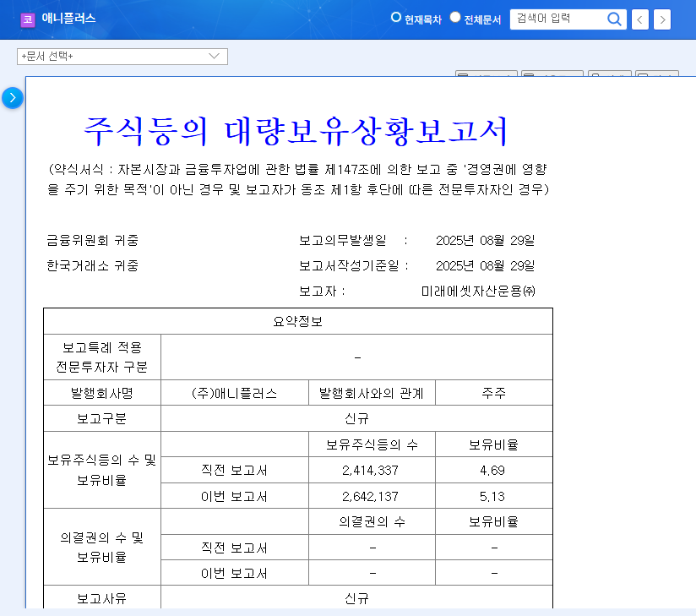Image resolution: width=696 pixels, height=616 pixels.
Task: Click the 요약정보 table header
Action: pos(298,321)
